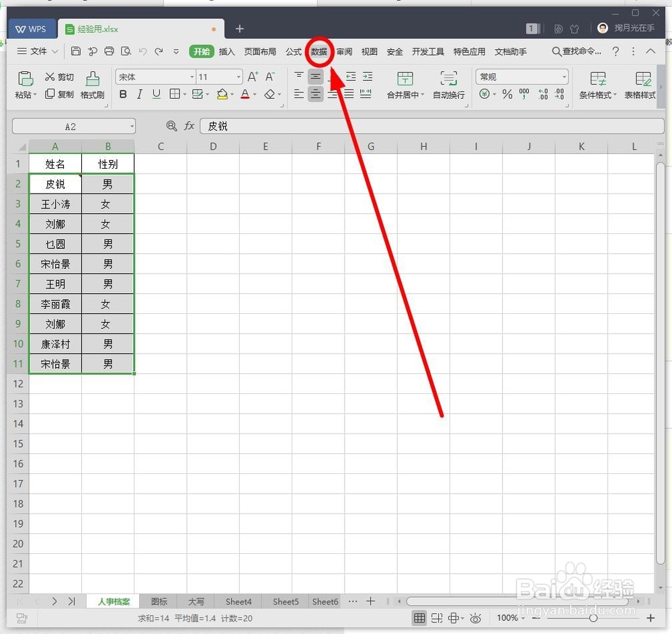672x634 pixels.
Task: Expand the Name Box dropdown arrow
Action: click(132, 126)
